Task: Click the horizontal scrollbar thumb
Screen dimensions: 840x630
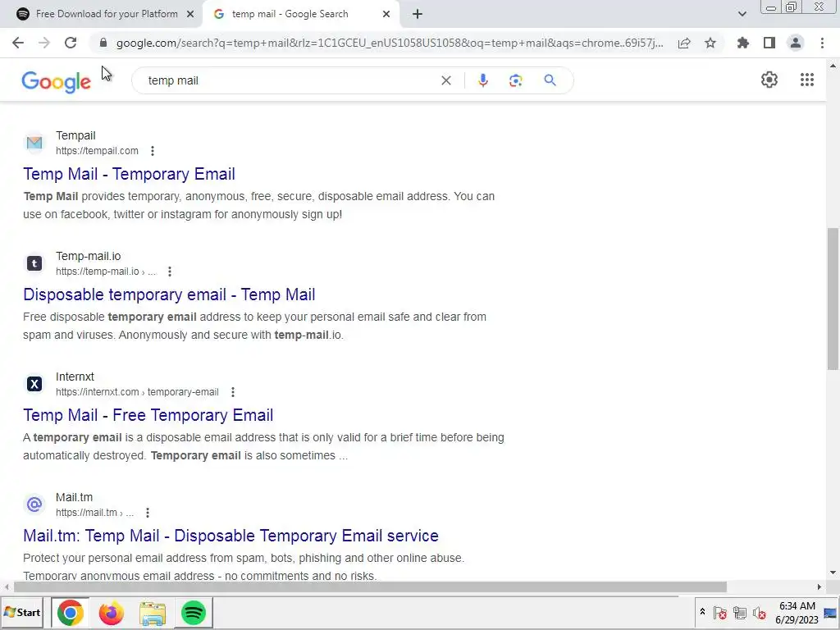Action: coord(370,587)
